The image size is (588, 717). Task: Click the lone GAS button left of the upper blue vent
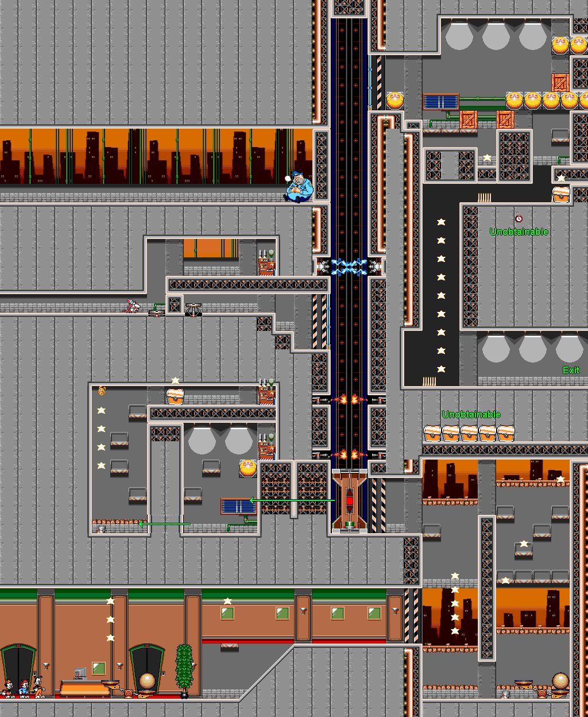coord(395,101)
